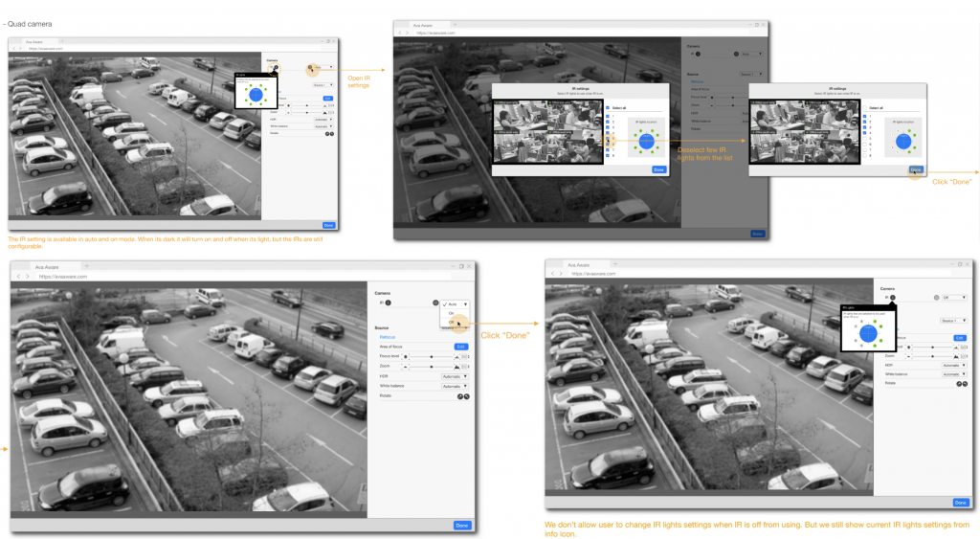Open the Source 1 dropdown in IR-Off window
Image resolution: width=980 pixels, height=539 pixels.
pos(952,320)
